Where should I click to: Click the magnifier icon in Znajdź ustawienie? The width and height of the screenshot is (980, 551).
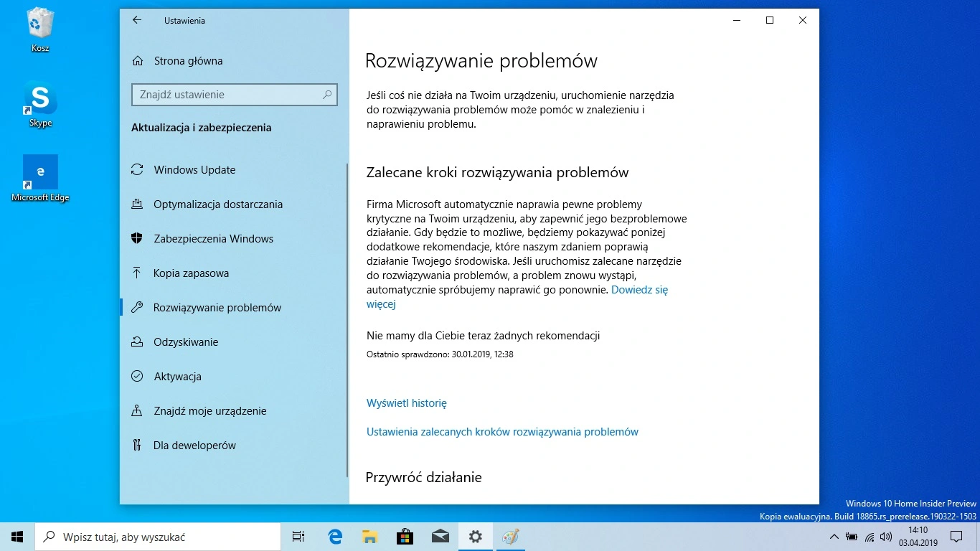(327, 95)
